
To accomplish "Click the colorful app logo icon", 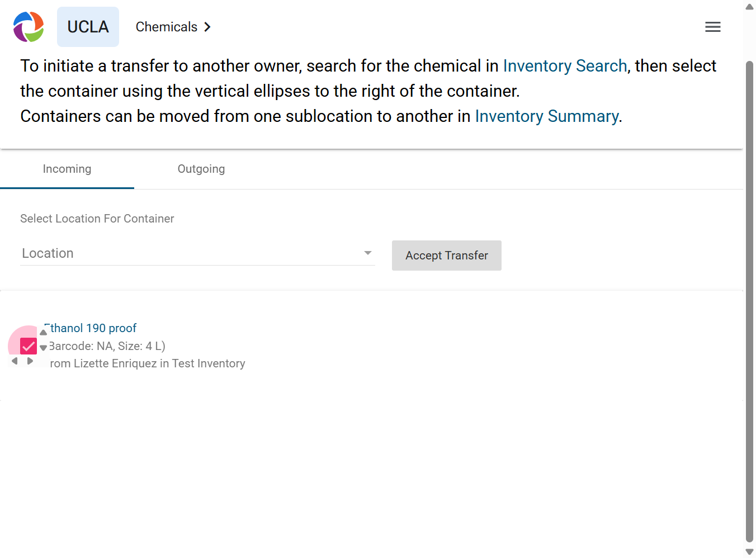I will coord(29,27).
